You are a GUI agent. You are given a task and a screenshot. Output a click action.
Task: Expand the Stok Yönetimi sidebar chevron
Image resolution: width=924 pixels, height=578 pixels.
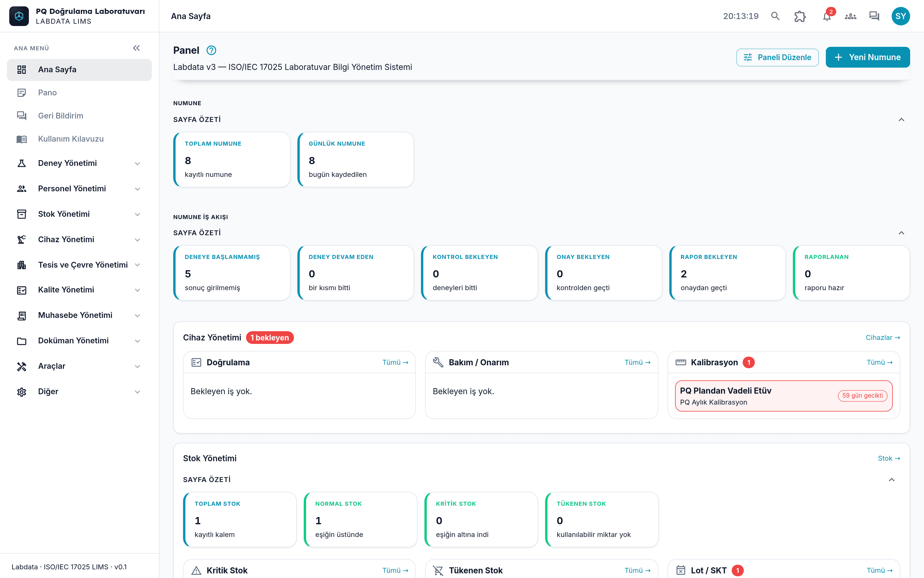[x=137, y=214]
